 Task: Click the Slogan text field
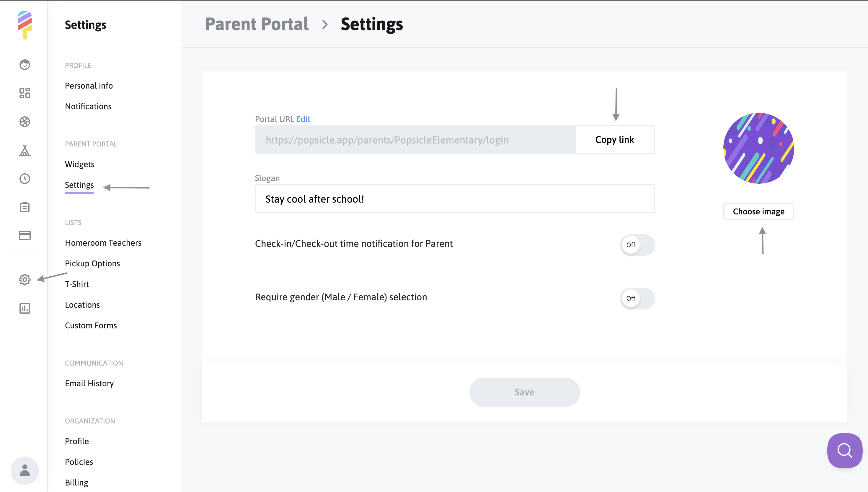455,199
